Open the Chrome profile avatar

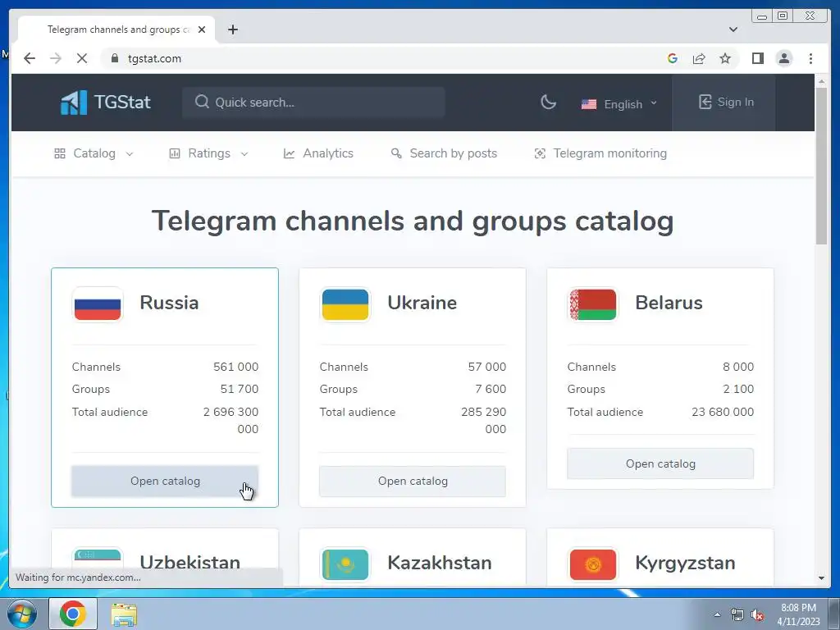coord(783,58)
